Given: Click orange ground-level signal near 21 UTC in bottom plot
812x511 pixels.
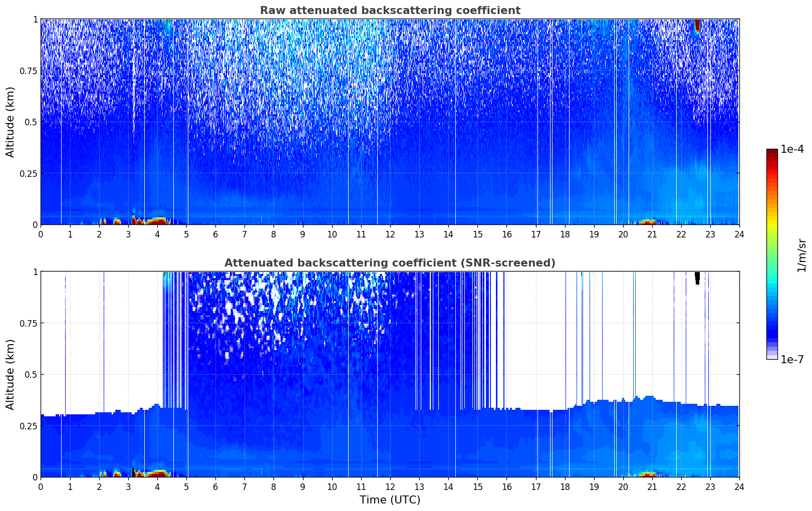Looking at the screenshot, I should [x=647, y=473].
